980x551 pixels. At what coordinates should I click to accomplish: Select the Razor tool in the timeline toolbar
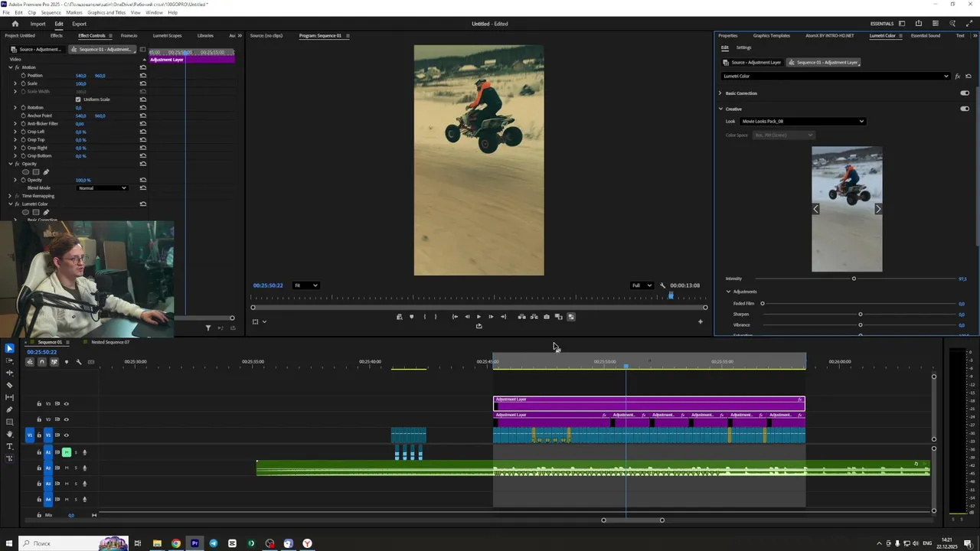9,385
